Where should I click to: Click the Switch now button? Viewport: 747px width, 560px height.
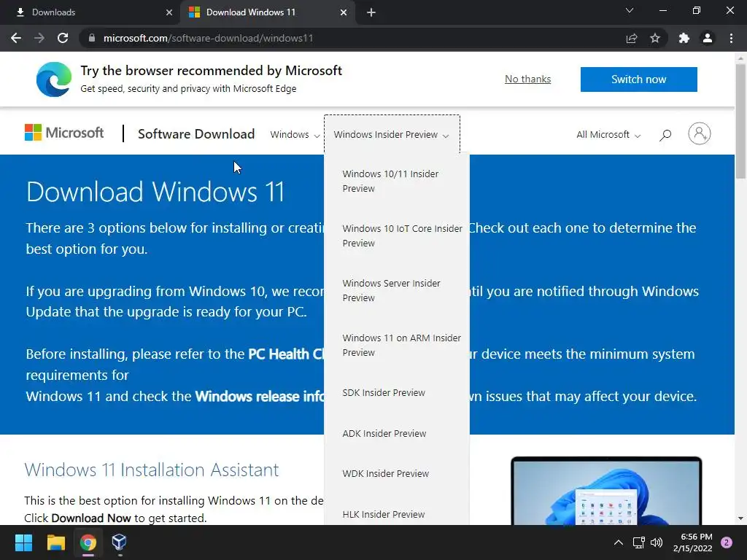tap(639, 79)
